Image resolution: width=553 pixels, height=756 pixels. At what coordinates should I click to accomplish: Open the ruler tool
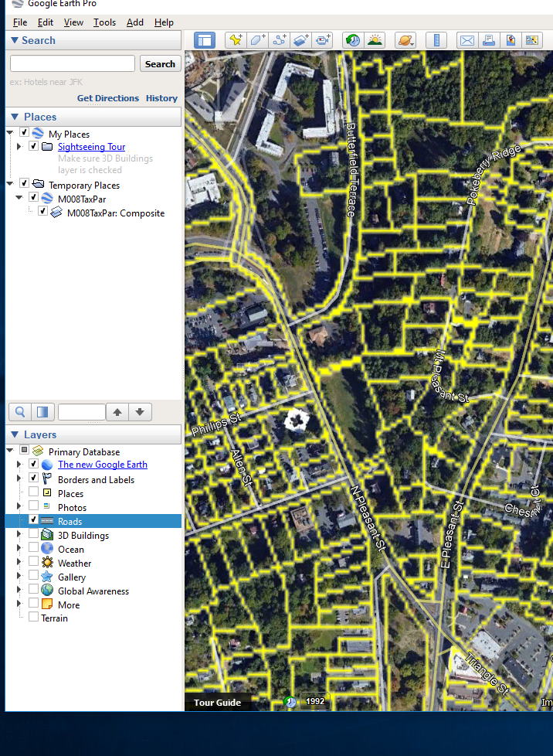[436, 40]
